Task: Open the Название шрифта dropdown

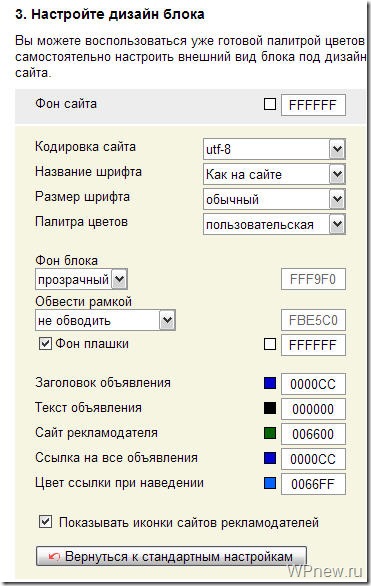Action: click(274, 174)
